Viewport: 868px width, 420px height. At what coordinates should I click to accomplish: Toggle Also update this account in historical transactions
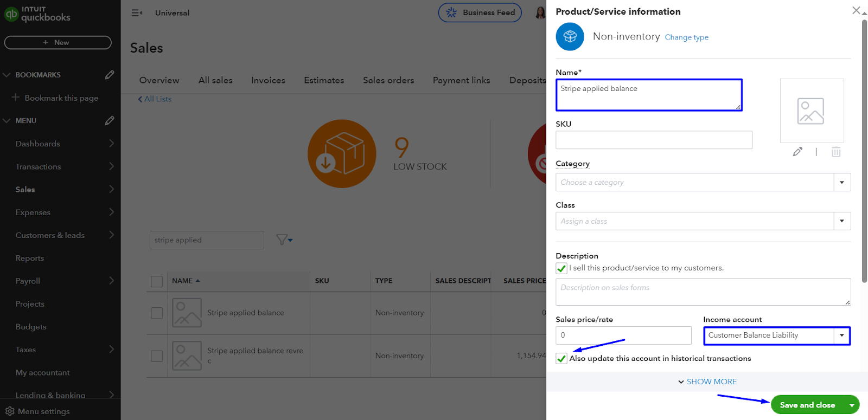(x=561, y=358)
